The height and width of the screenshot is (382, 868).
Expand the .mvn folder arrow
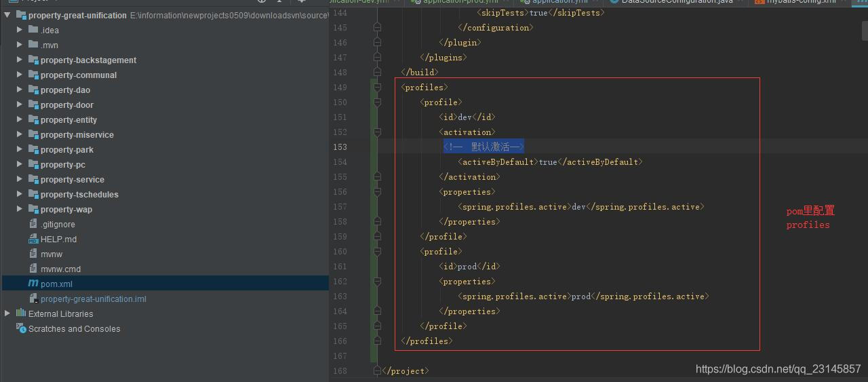click(20, 45)
